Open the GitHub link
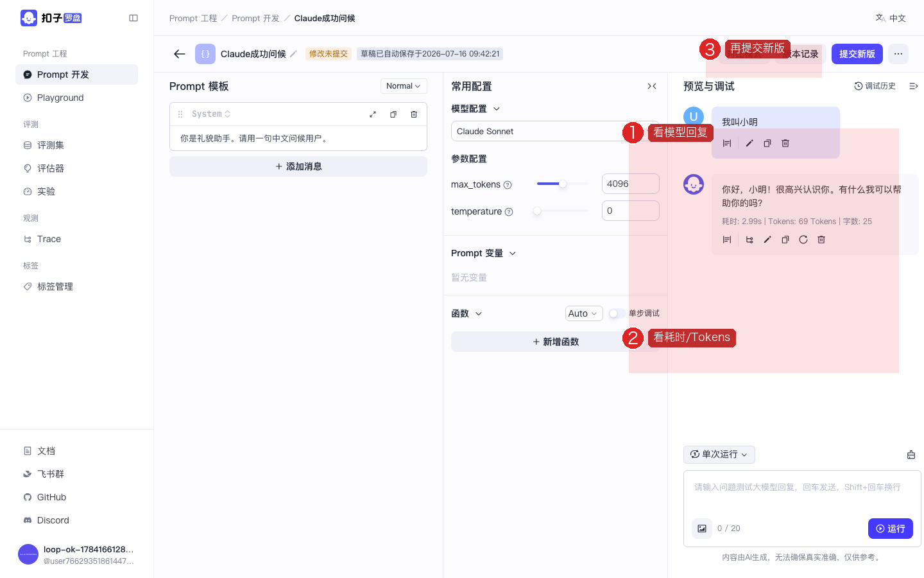The image size is (924, 578). pyautogui.click(x=76, y=497)
